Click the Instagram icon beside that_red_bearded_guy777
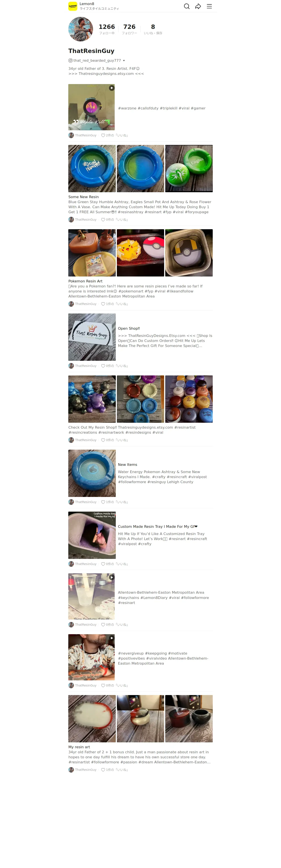Viewport: 281px width, 868px height. click(70, 61)
